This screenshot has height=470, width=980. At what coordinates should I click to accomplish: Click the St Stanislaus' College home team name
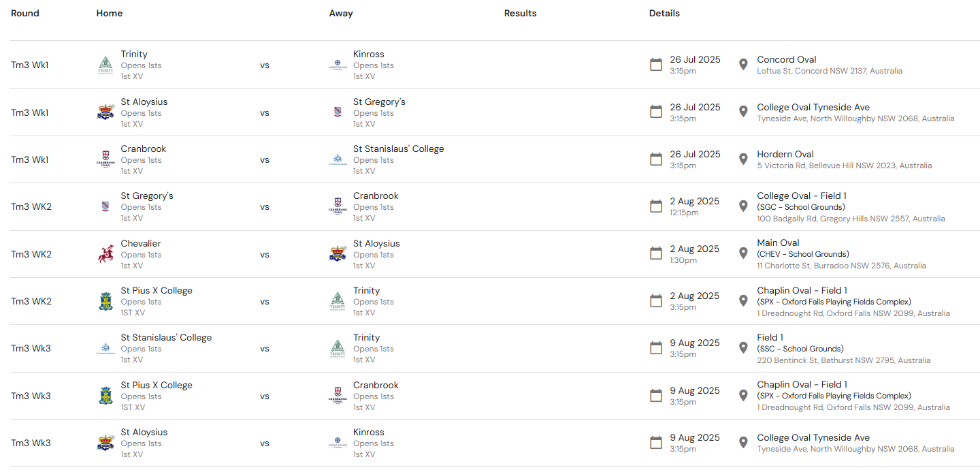(x=166, y=337)
